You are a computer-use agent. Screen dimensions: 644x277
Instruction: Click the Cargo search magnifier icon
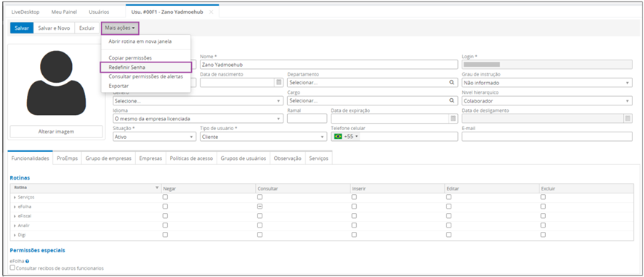[x=452, y=100]
